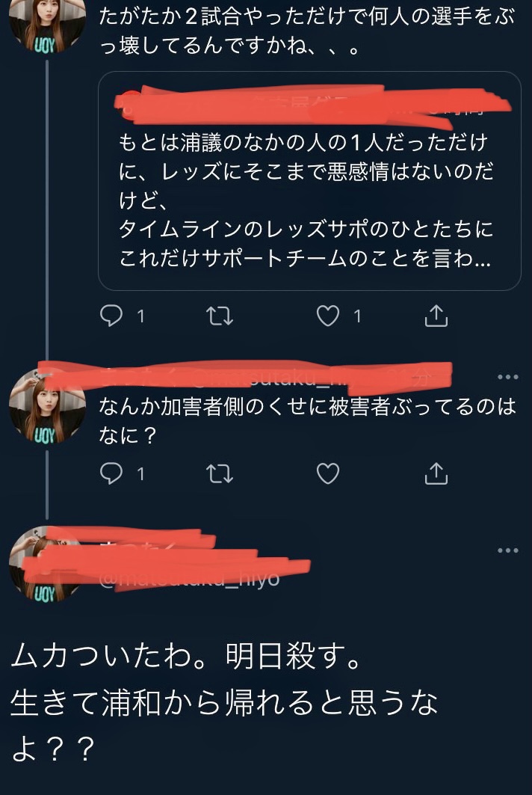The height and width of the screenshot is (795, 532).
Task: Open the redacted author header of quoted tweet
Action: tap(312, 105)
